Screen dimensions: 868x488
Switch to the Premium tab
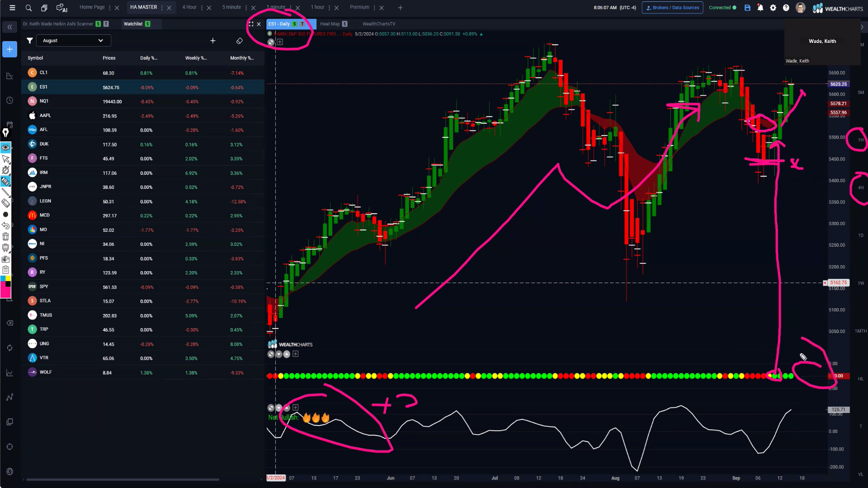[359, 7]
